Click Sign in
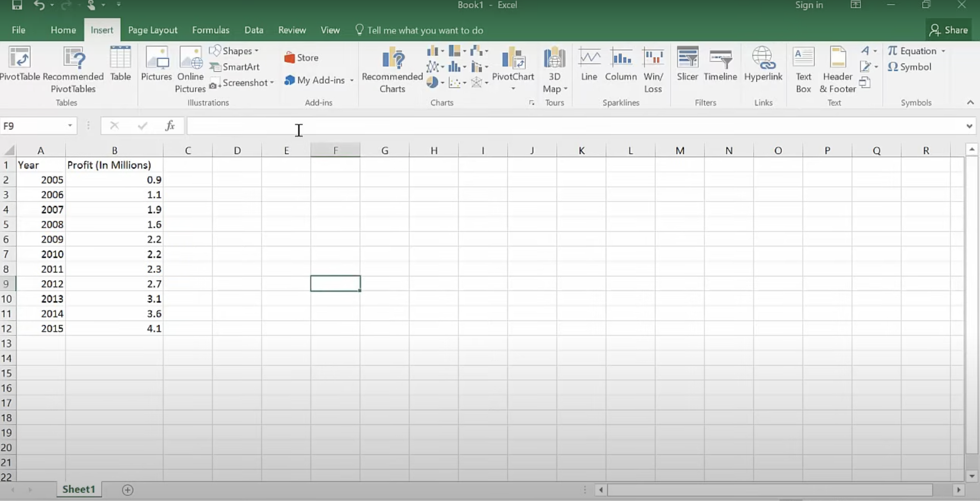Screen dimensions: 980x501 809,5
